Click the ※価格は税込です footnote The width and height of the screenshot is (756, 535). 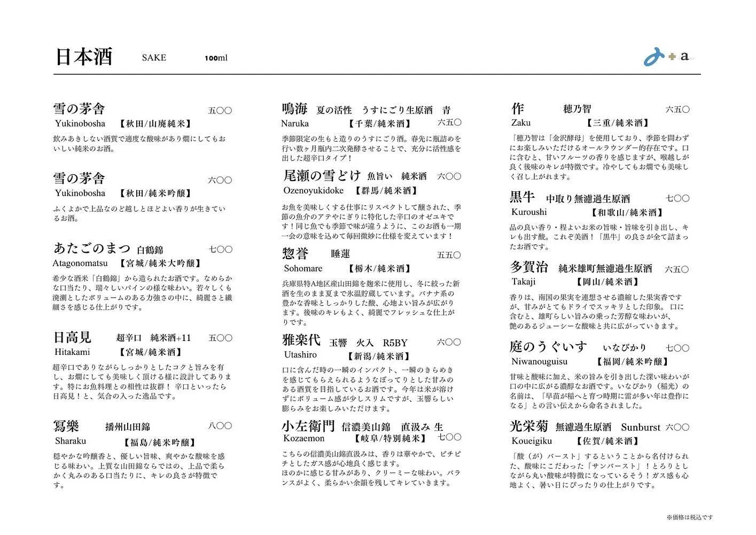(x=690, y=517)
